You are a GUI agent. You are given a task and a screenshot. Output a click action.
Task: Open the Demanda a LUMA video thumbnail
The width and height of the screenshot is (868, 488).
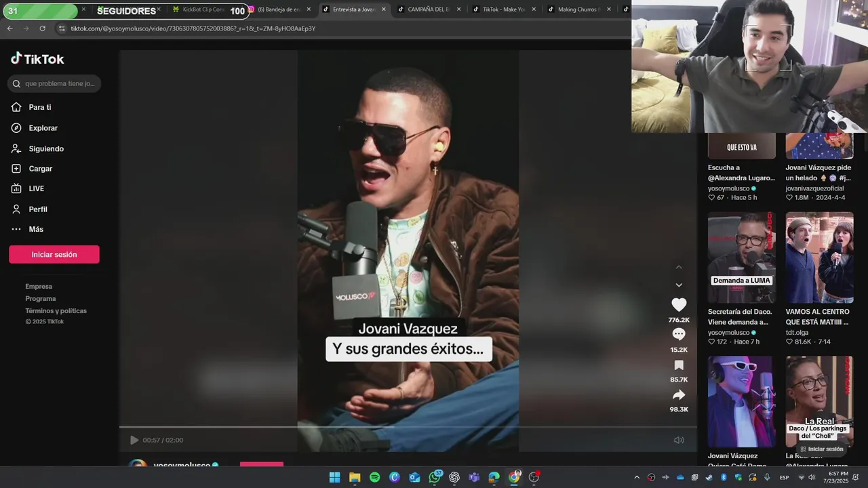[742, 258]
